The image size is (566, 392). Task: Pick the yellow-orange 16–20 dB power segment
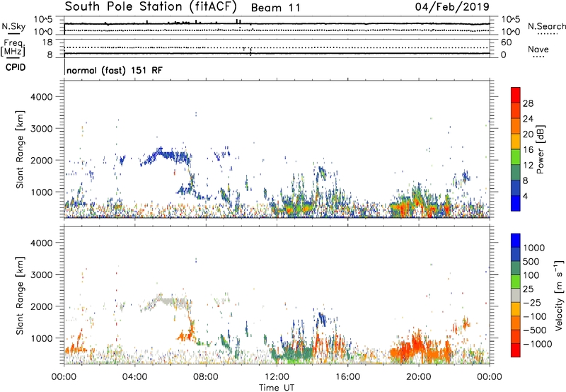pos(516,141)
